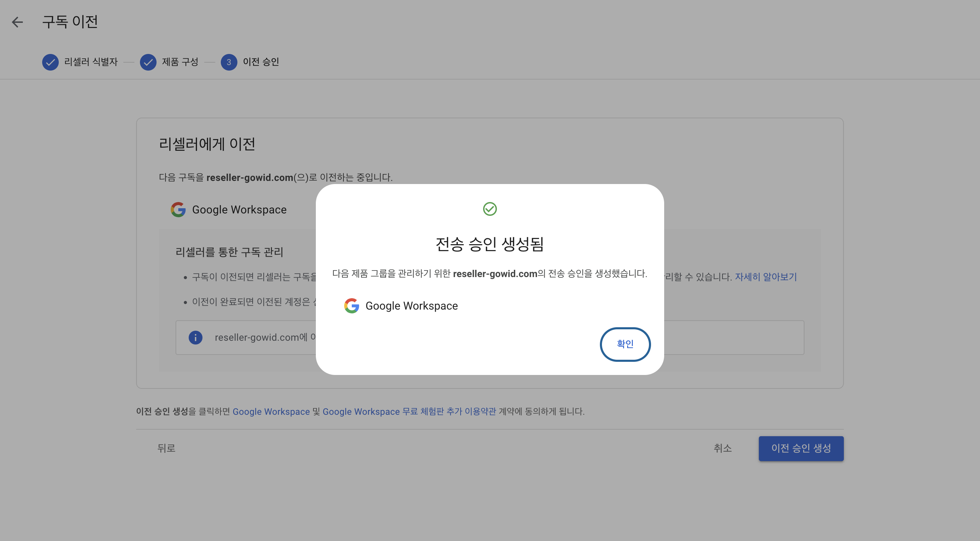Click the 뒤로 button
This screenshot has width=980, height=541.
pyautogui.click(x=166, y=448)
